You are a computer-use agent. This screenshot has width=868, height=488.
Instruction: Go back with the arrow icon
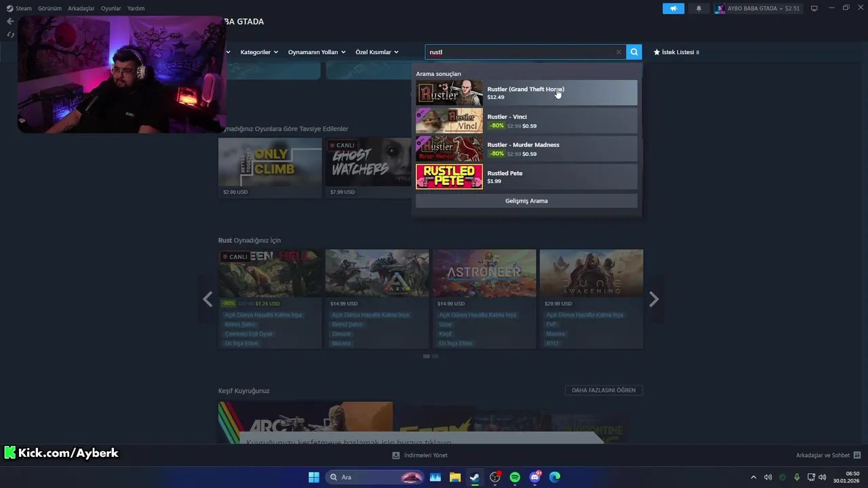[9, 21]
